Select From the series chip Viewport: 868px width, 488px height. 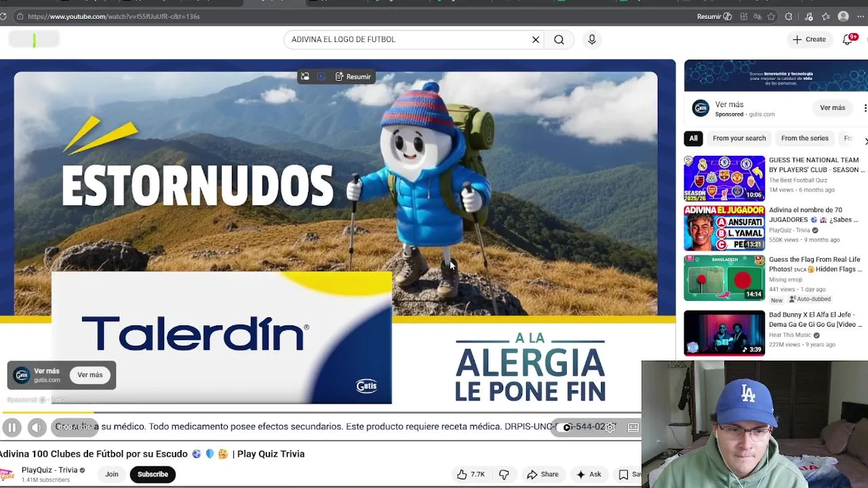805,138
